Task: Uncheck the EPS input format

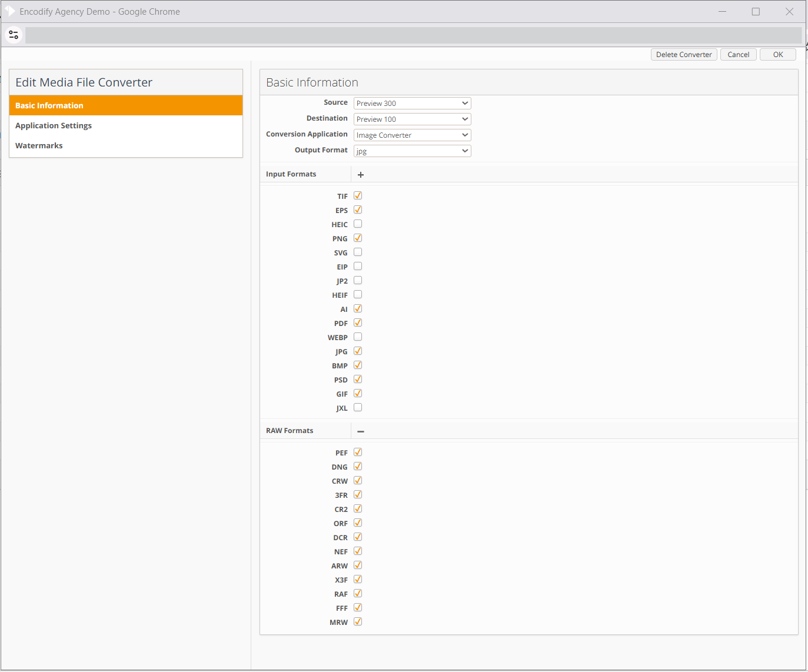Action: click(358, 209)
